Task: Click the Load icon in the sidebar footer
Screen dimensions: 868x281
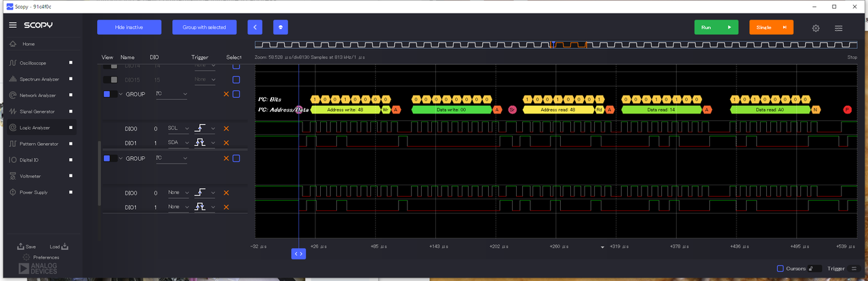Action: click(64, 246)
